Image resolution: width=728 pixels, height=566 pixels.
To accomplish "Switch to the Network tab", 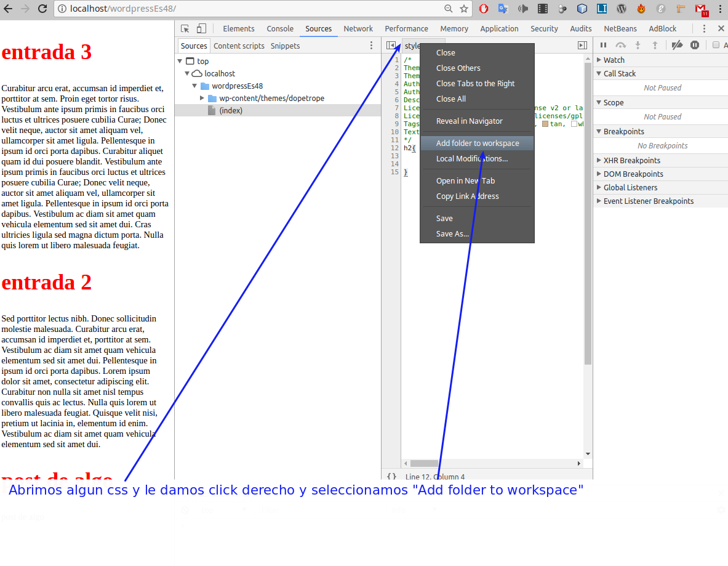I will click(358, 28).
